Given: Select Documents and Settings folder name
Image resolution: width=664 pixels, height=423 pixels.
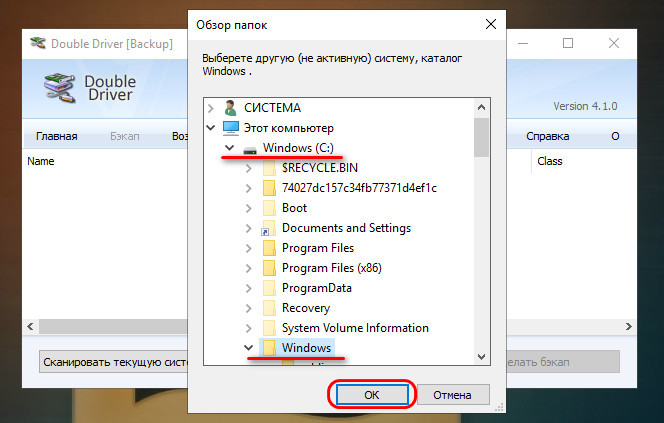Looking at the screenshot, I should click(346, 228).
